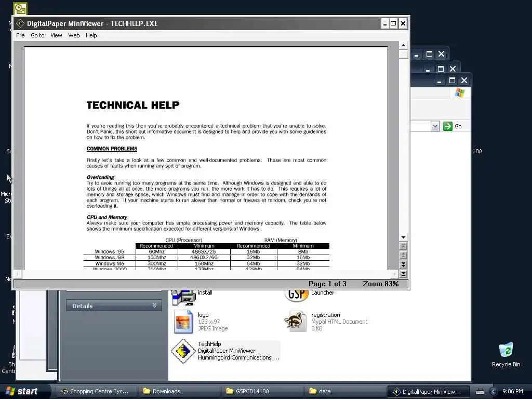
Task: Click the 'Page 1 of 3' status indicator
Action: click(327, 284)
